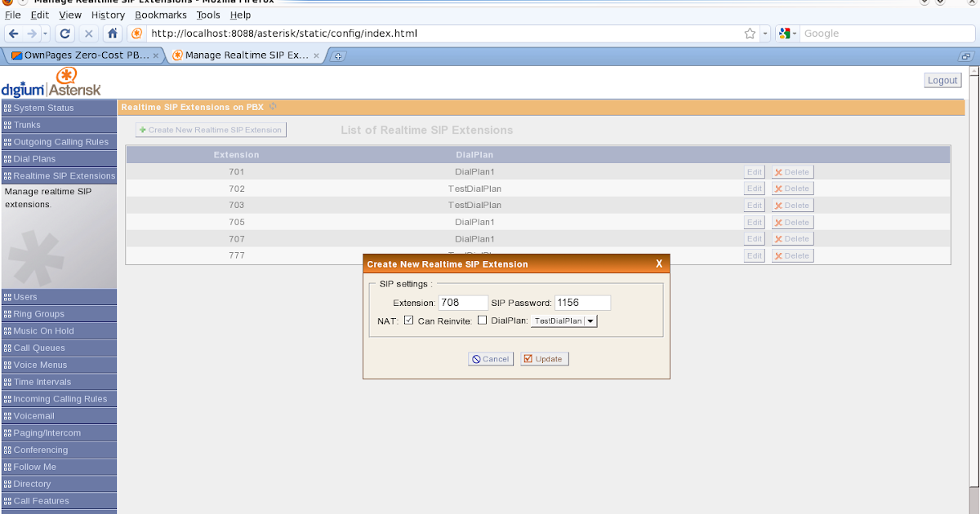
Task: Click the Update button in the dialog
Action: (544, 358)
